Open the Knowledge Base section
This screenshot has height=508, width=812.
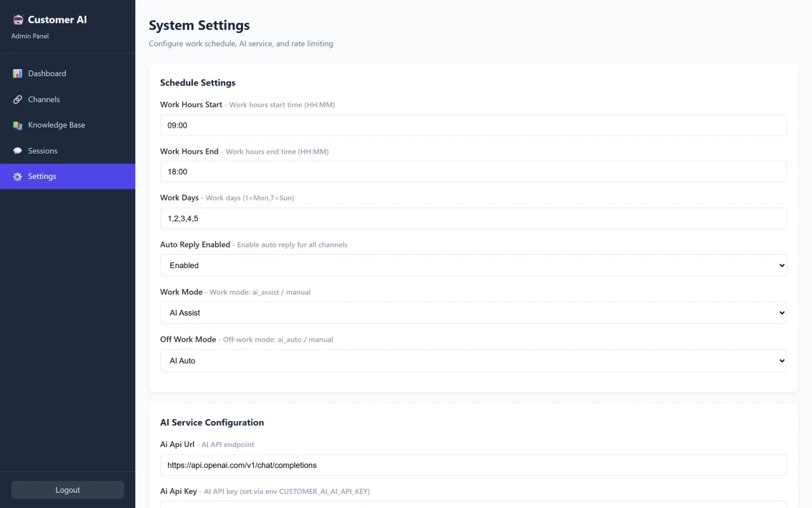[67, 125]
